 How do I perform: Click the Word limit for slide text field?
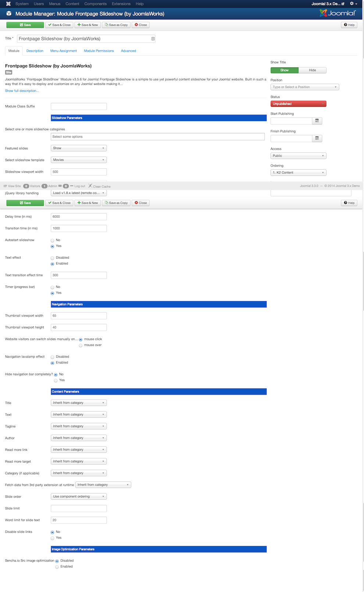click(79, 520)
